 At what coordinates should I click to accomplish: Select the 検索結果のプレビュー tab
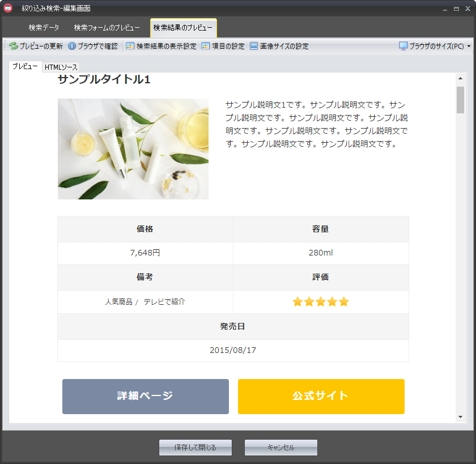183,28
